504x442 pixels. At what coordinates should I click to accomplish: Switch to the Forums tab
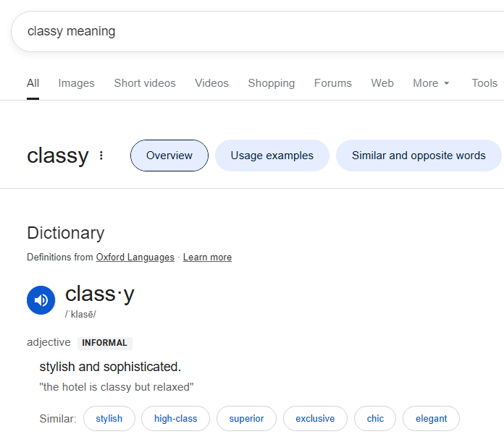tap(333, 83)
